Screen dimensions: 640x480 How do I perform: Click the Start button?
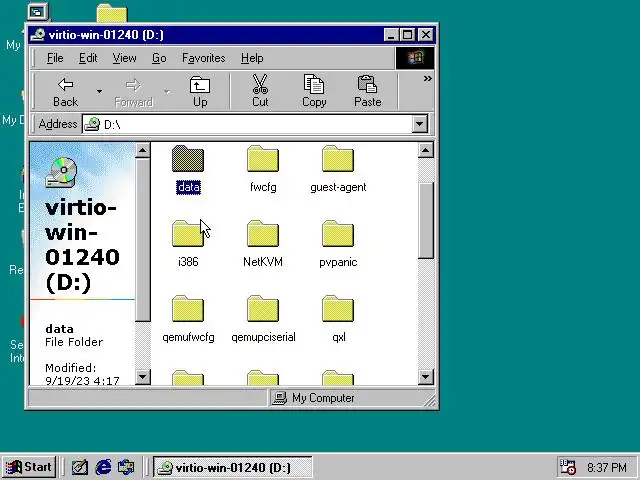29,467
